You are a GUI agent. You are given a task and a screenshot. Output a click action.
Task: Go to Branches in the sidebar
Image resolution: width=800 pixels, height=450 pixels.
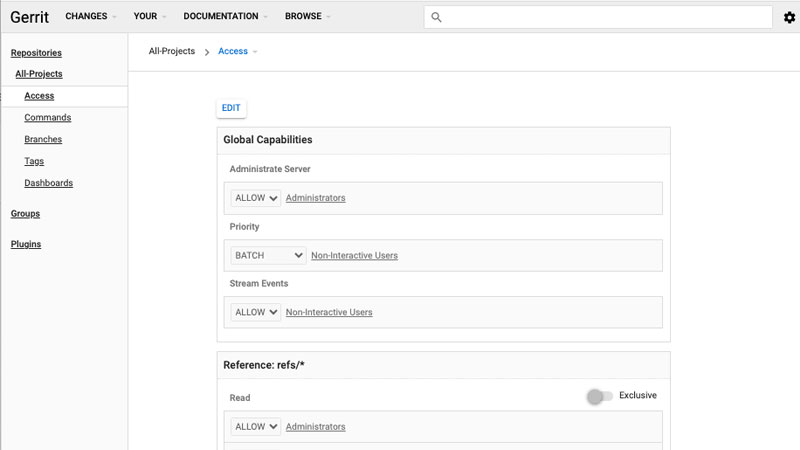tap(43, 139)
